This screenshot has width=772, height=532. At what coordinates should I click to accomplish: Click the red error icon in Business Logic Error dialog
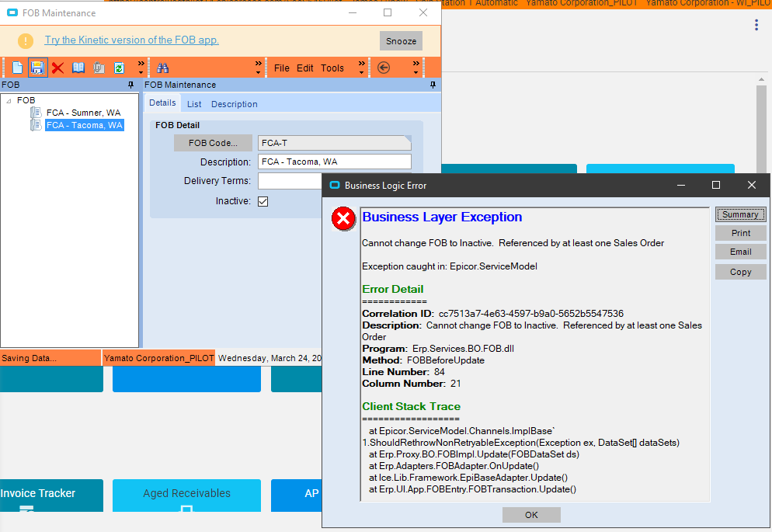pyautogui.click(x=343, y=218)
